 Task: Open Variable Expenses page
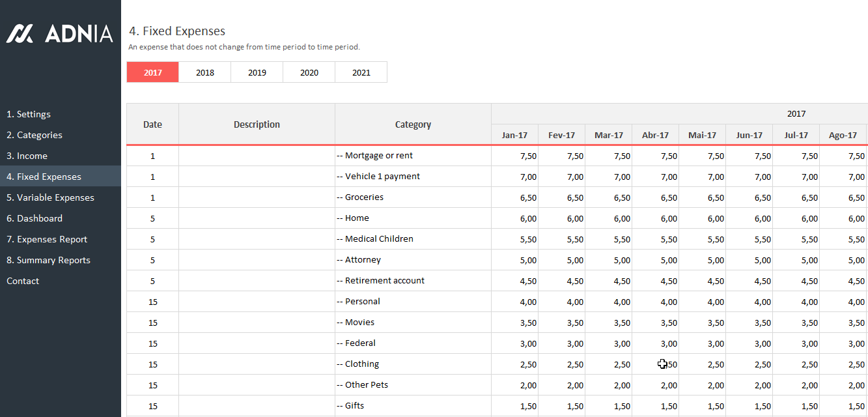tap(50, 197)
